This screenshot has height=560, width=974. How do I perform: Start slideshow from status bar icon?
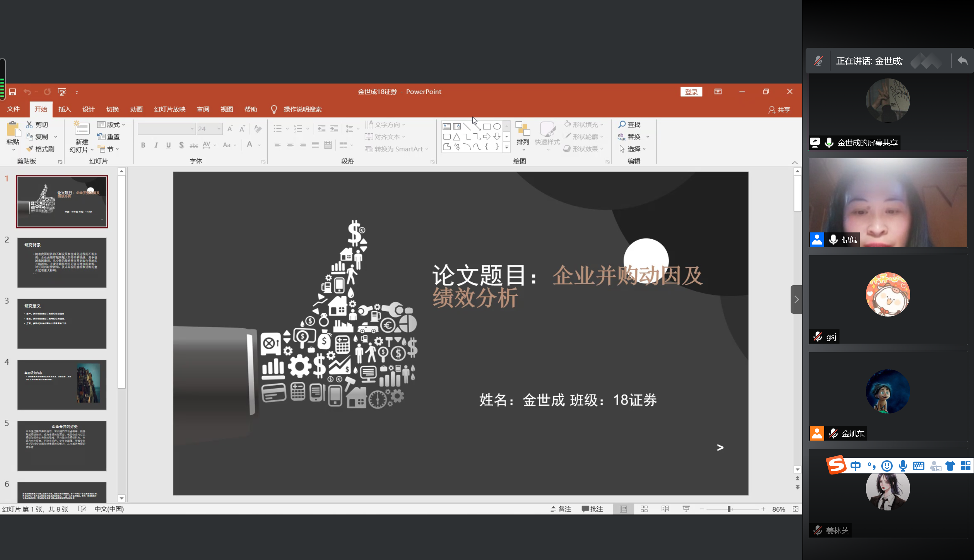click(x=686, y=509)
